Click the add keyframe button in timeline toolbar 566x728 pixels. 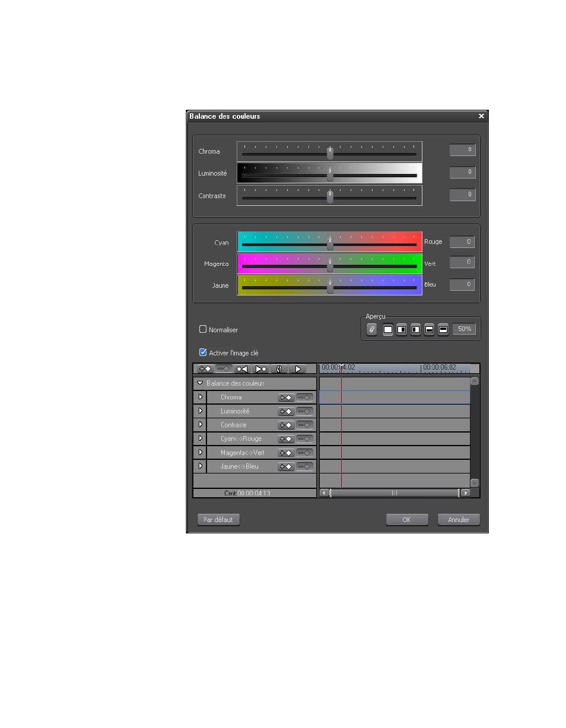click(205, 368)
